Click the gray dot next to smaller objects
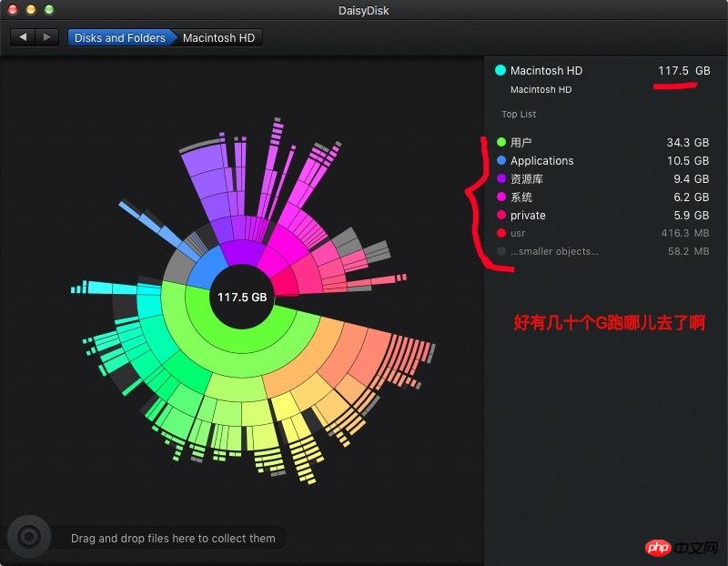 tap(501, 251)
